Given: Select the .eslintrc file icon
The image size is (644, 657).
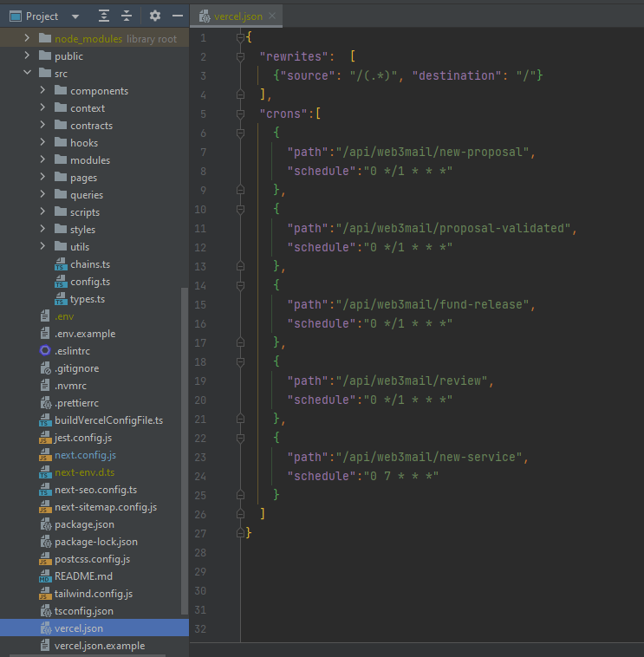Looking at the screenshot, I should (46, 351).
